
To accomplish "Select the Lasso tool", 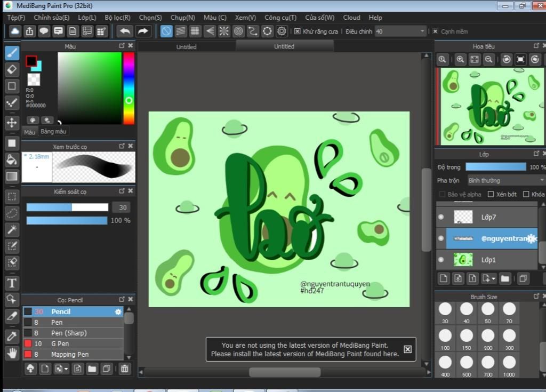I will [12, 213].
